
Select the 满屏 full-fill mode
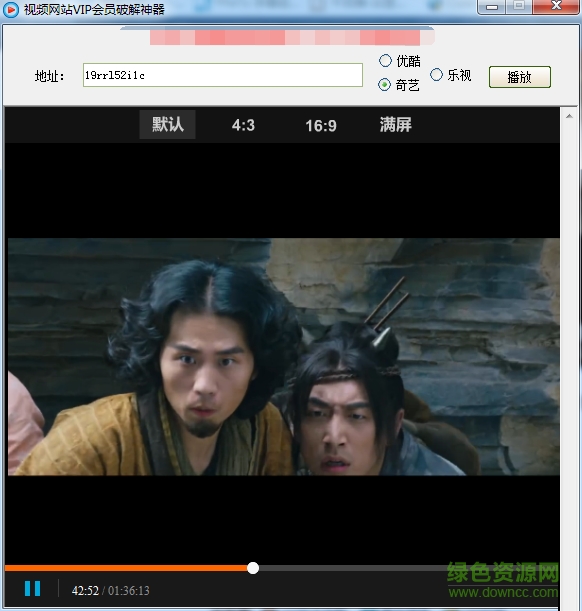tap(395, 125)
